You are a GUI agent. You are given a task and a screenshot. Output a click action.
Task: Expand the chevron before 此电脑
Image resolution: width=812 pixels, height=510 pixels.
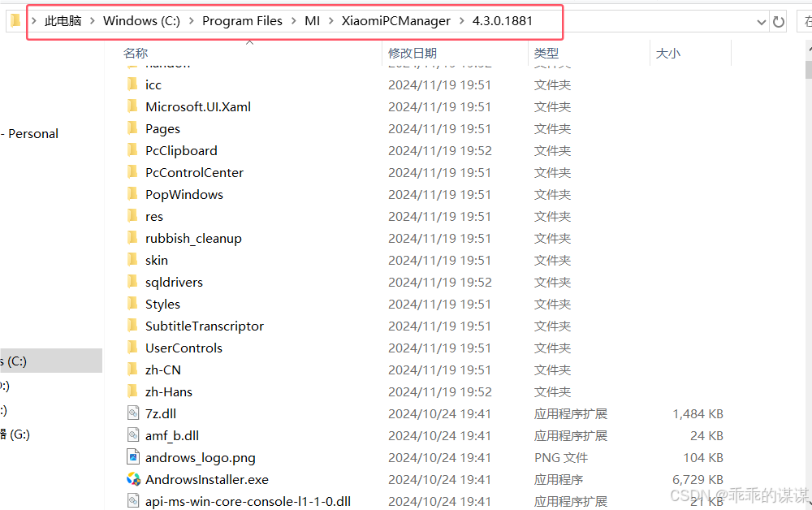pos(33,21)
